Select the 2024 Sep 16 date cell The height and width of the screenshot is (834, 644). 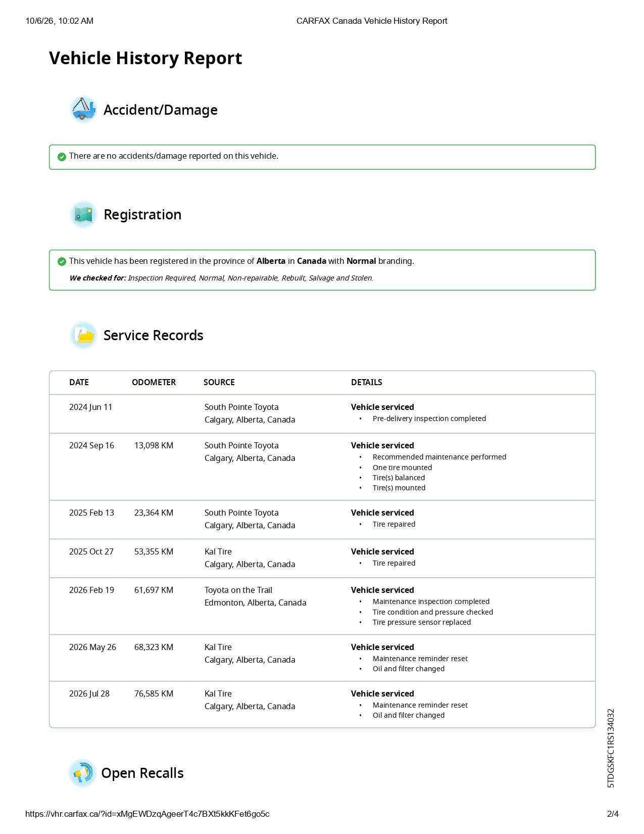tap(91, 445)
